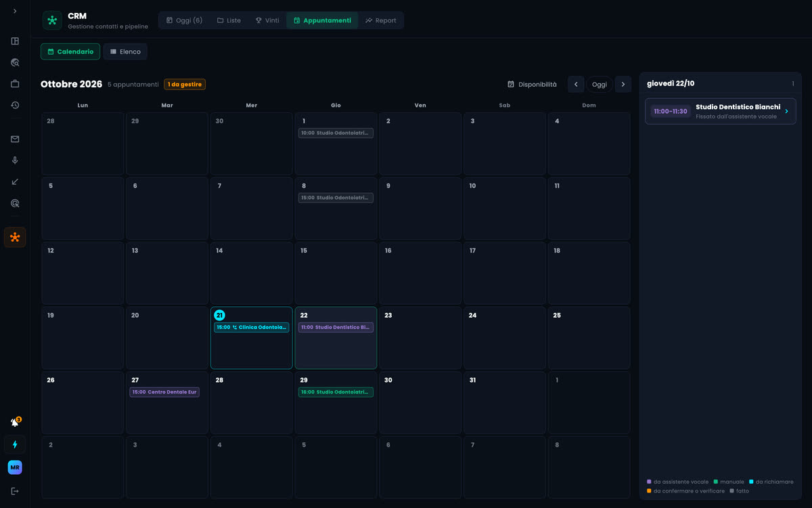812x508 pixels.
Task: Jump to Oggi in calendar
Action: click(x=600, y=85)
